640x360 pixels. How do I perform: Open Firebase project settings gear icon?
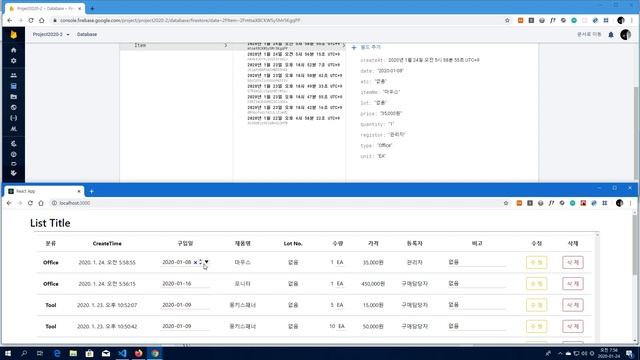[x=13, y=60]
